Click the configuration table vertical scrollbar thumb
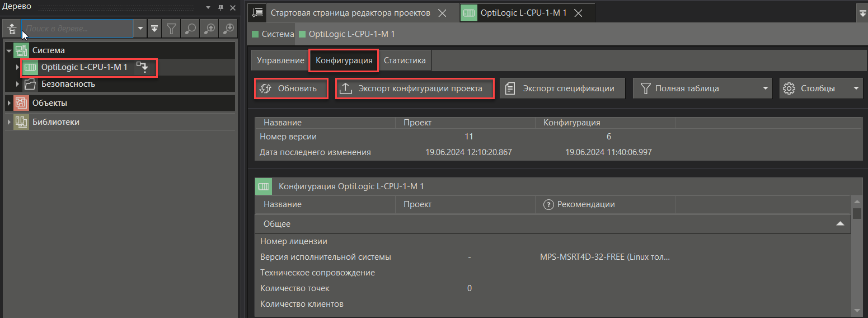The width and height of the screenshot is (868, 318). coord(857,213)
